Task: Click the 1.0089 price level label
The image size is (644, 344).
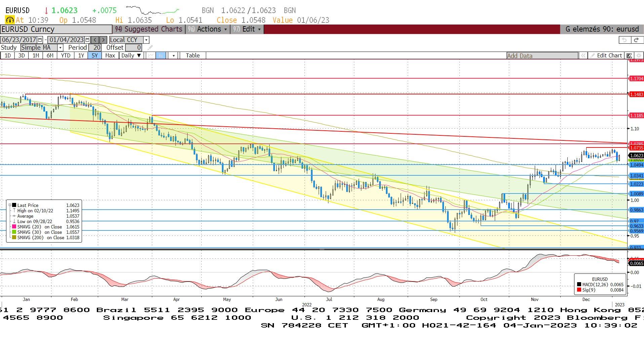Action: pyautogui.click(x=636, y=194)
